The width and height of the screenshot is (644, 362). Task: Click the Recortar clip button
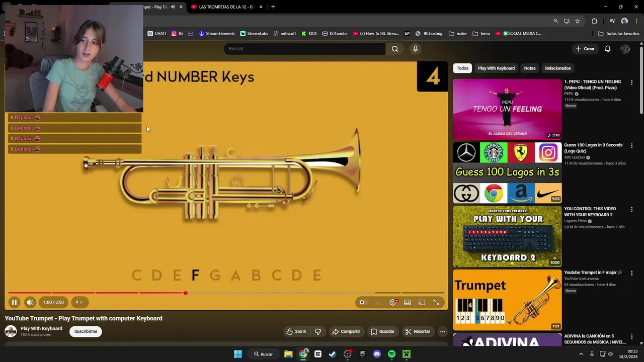click(418, 331)
